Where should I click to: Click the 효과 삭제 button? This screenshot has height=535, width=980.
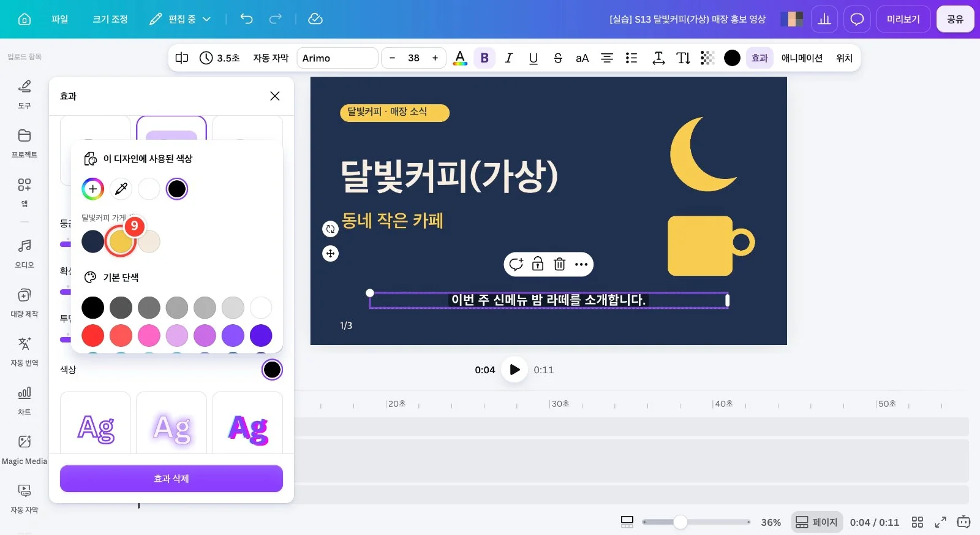point(171,478)
